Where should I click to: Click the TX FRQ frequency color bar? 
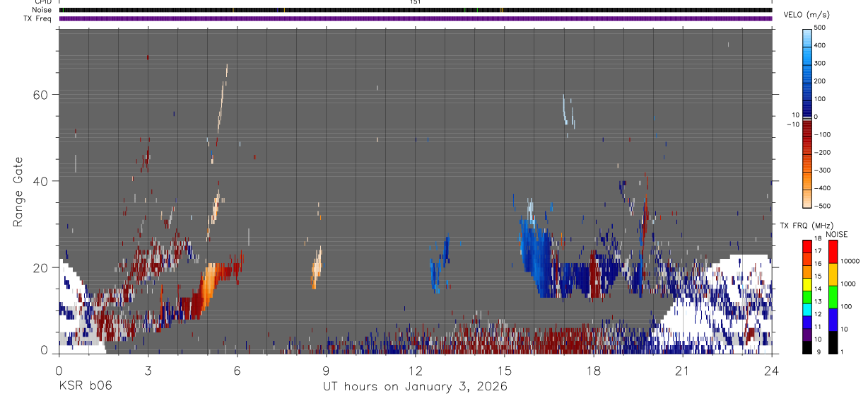coord(807,297)
